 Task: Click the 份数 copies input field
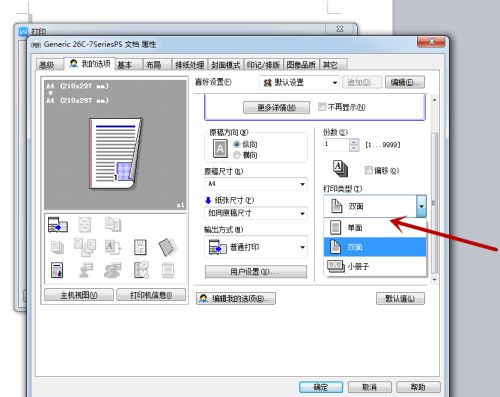coord(336,145)
